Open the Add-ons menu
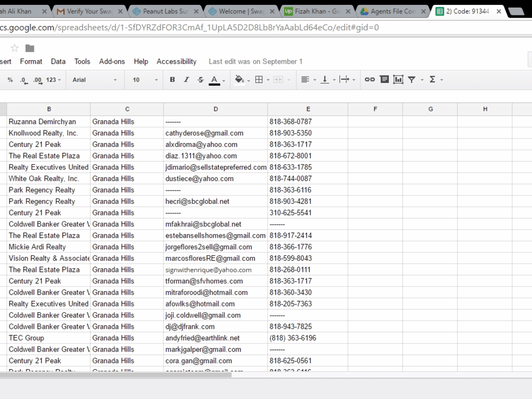532x399 pixels. [112, 61]
